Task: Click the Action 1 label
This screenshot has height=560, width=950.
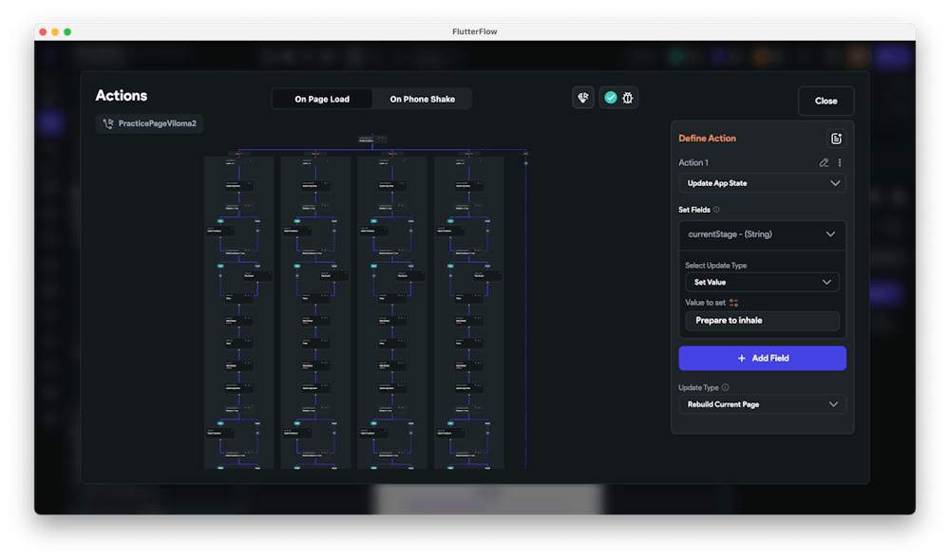Action: click(x=693, y=163)
